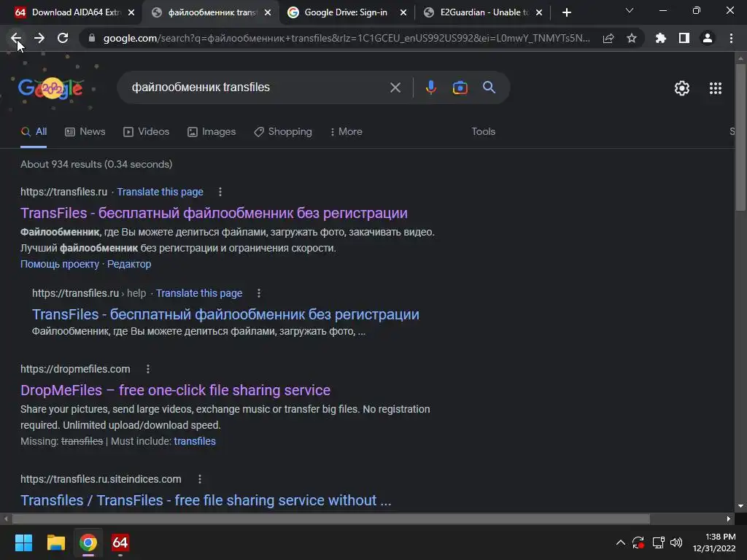This screenshot has width=747, height=560.
Task: Open the DropMeFiles result title
Action: click(x=175, y=390)
